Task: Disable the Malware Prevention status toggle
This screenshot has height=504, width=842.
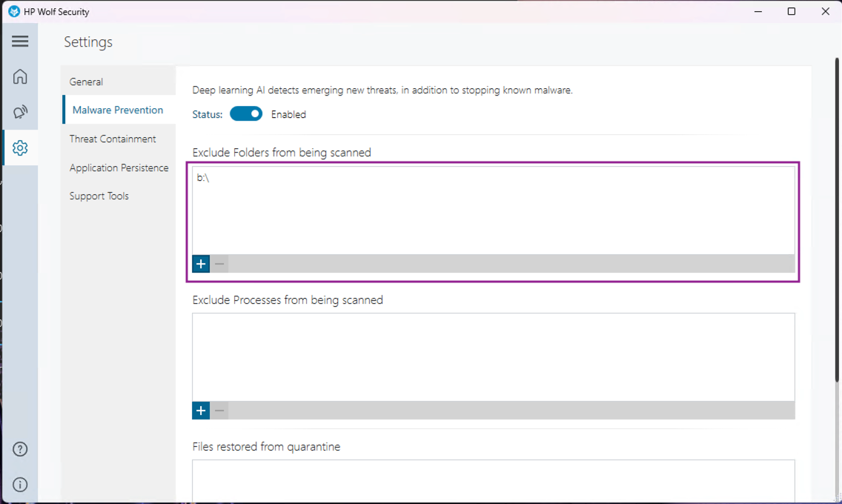Action: coord(246,114)
